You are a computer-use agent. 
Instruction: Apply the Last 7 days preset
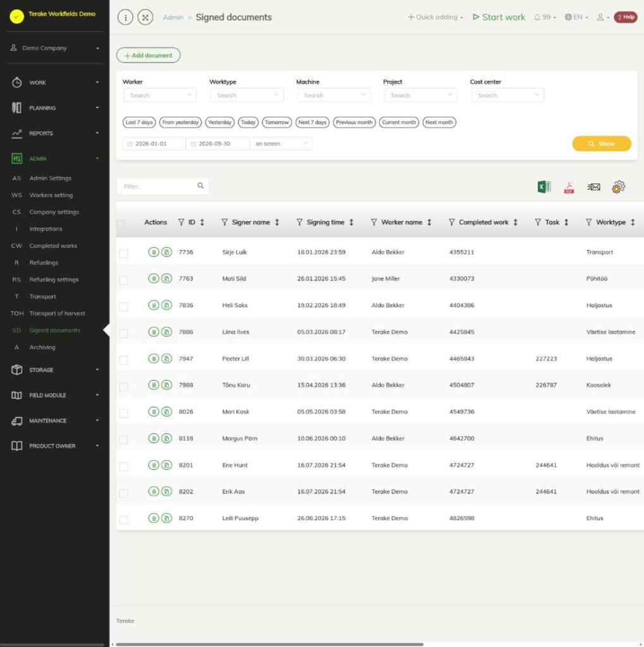[x=139, y=123]
